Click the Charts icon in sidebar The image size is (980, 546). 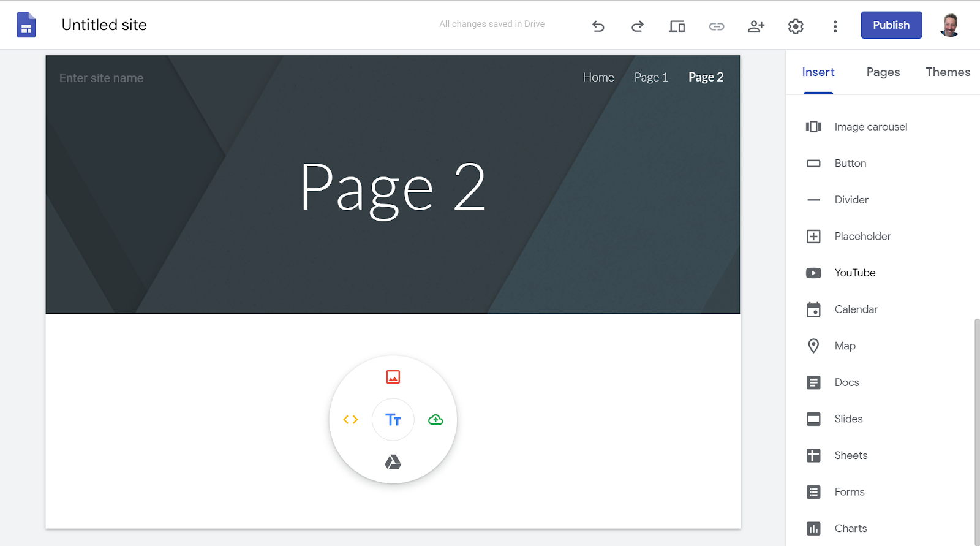pos(813,528)
